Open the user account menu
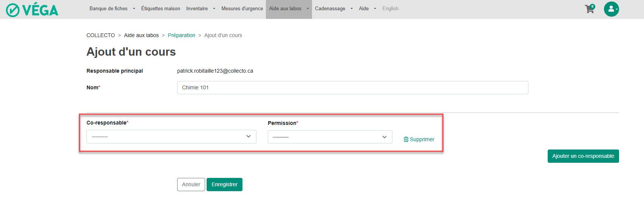This screenshot has height=215, width=644. (x=611, y=9)
